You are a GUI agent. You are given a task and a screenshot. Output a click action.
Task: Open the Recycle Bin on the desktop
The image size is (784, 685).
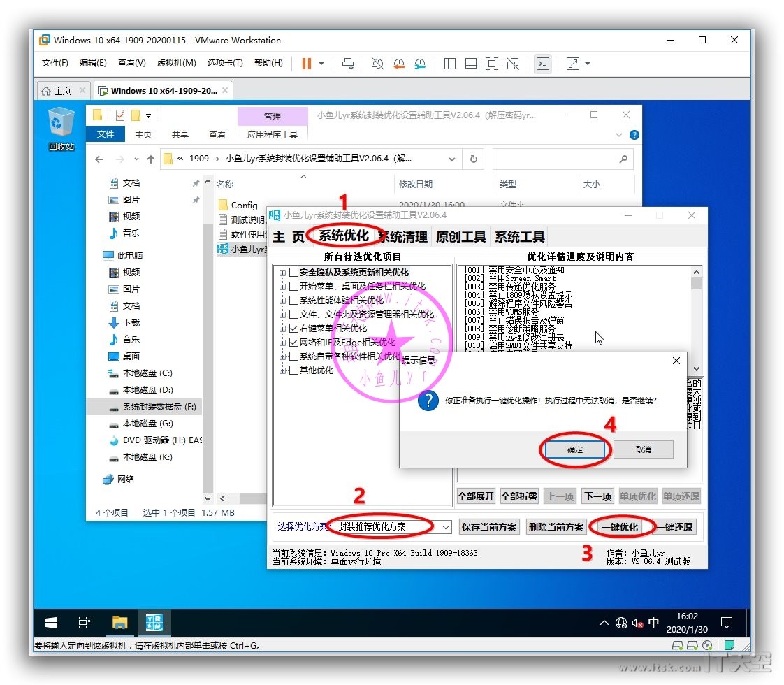pyautogui.click(x=61, y=129)
